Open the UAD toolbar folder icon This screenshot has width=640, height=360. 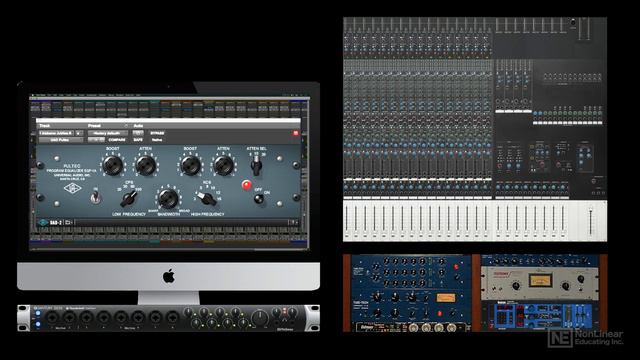pyautogui.click(x=68, y=222)
